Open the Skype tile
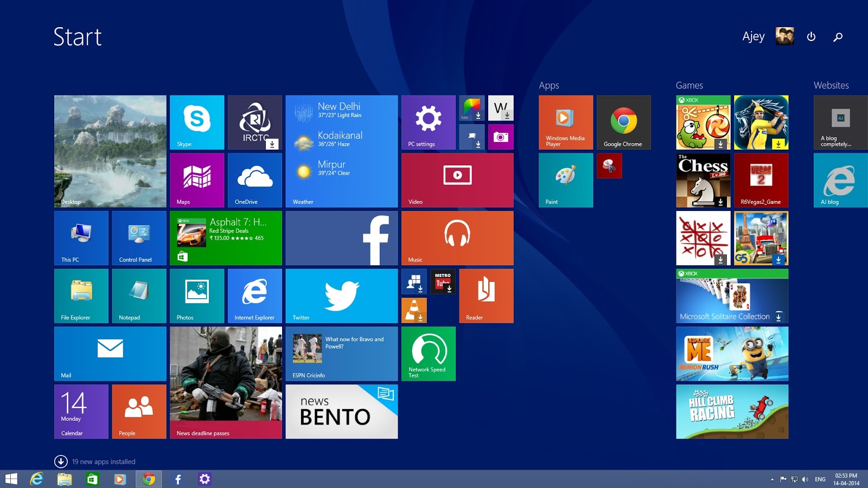The height and width of the screenshot is (488, 868). pos(197,123)
